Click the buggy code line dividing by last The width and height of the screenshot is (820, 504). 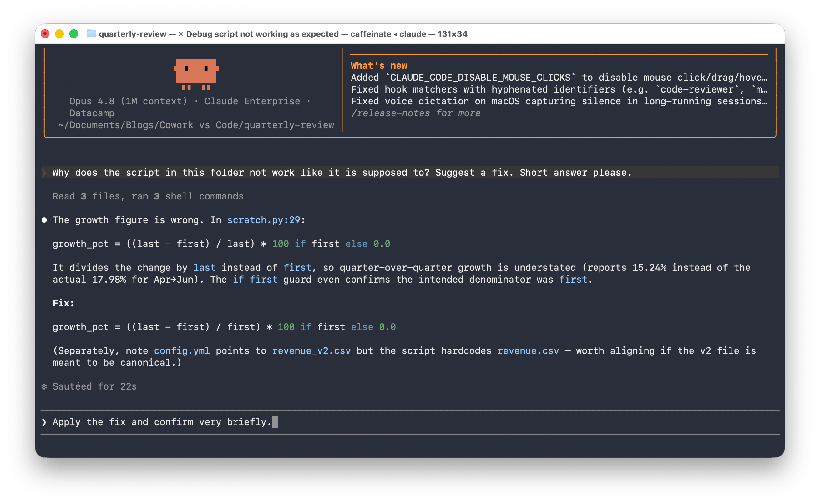point(221,244)
